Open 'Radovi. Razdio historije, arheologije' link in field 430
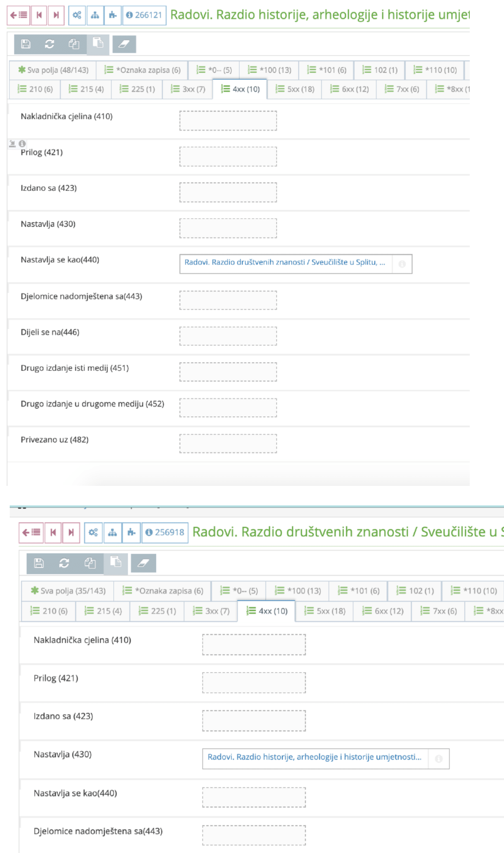The image size is (504, 853). pyautogui.click(x=314, y=757)
